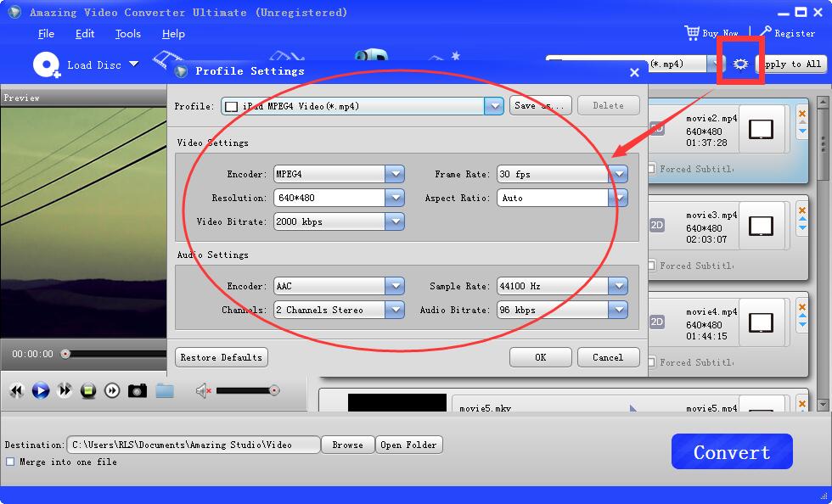The width and height of the screenshot is (832, 504).
Task: Move movie3.mp4 up in the list
Action: pyautogui.click(x=802, y=219)
